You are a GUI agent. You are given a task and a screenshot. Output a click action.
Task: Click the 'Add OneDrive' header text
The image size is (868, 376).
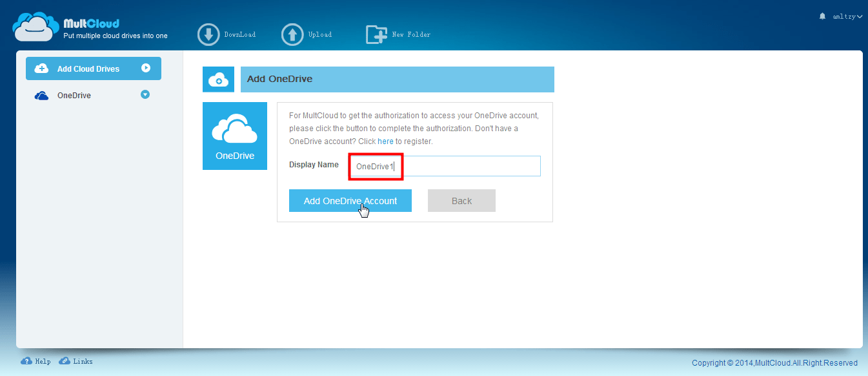coord(279,79)
